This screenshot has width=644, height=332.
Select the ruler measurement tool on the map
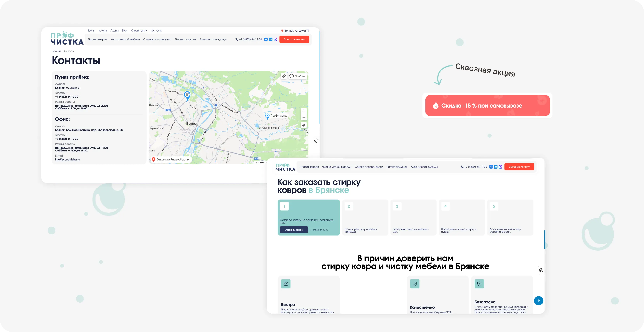pyautogui.click(x=284, y=76)
